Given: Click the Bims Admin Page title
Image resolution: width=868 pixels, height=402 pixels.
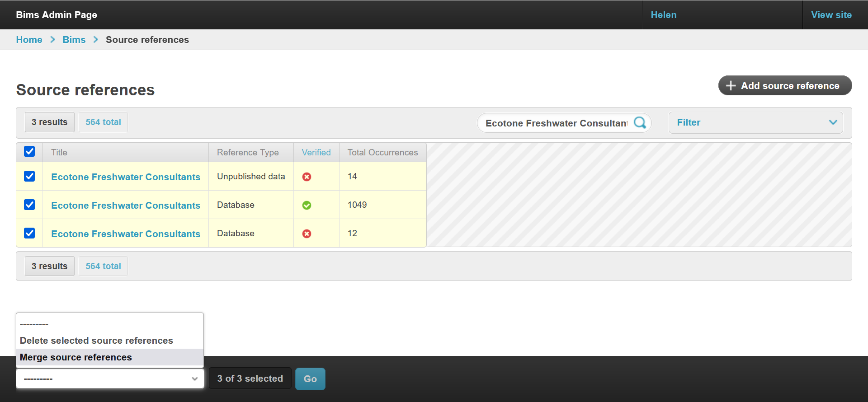Looking at the screenshot, I should [x=57, y=15].
